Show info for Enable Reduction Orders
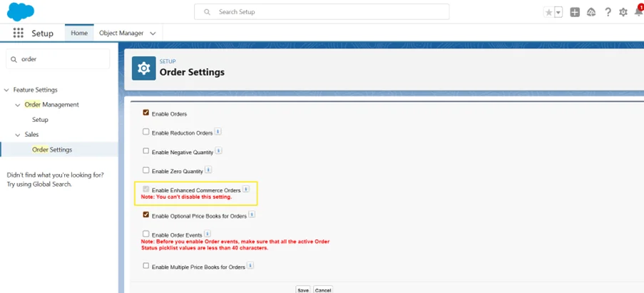 pos(218,132)
